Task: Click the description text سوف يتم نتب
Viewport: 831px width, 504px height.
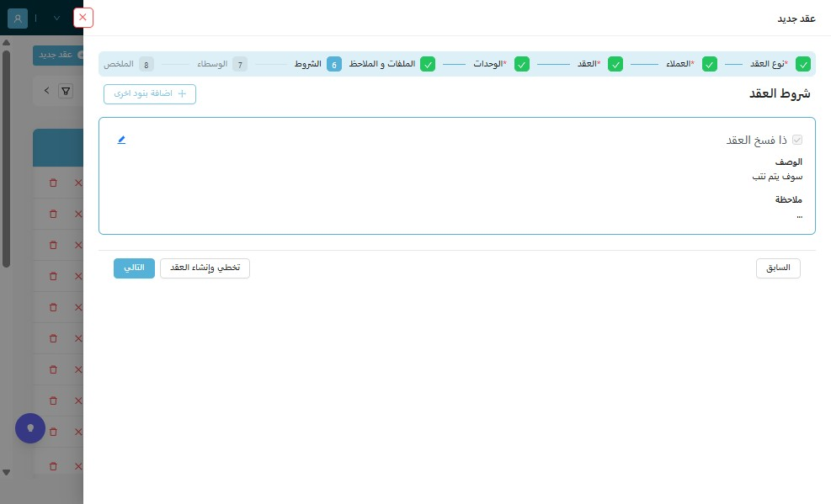Action: [777, 177]
